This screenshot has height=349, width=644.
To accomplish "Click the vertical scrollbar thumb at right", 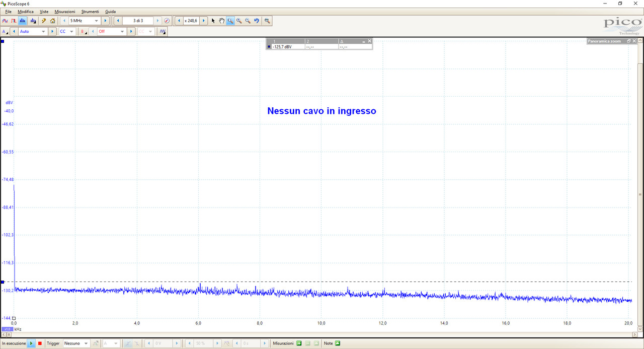I will click(640, 194).
